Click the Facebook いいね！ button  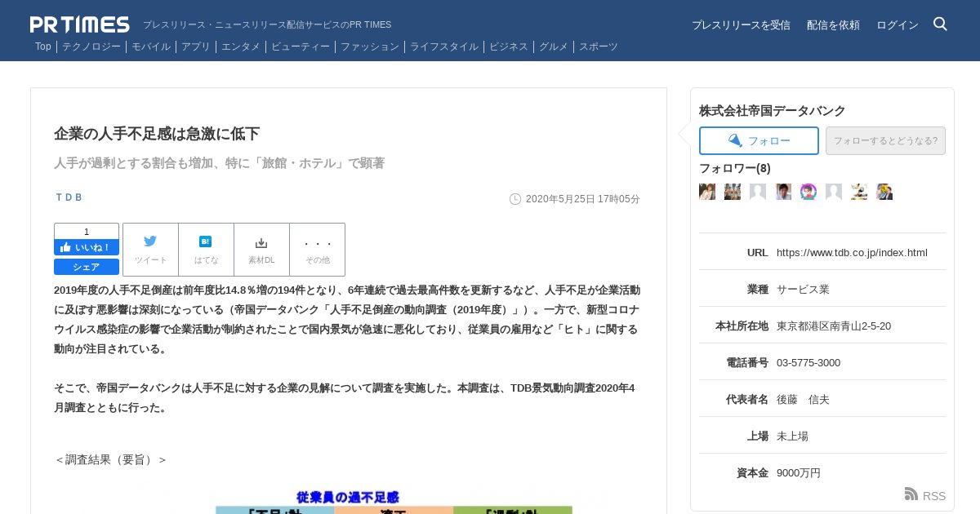tap(87, 247)
